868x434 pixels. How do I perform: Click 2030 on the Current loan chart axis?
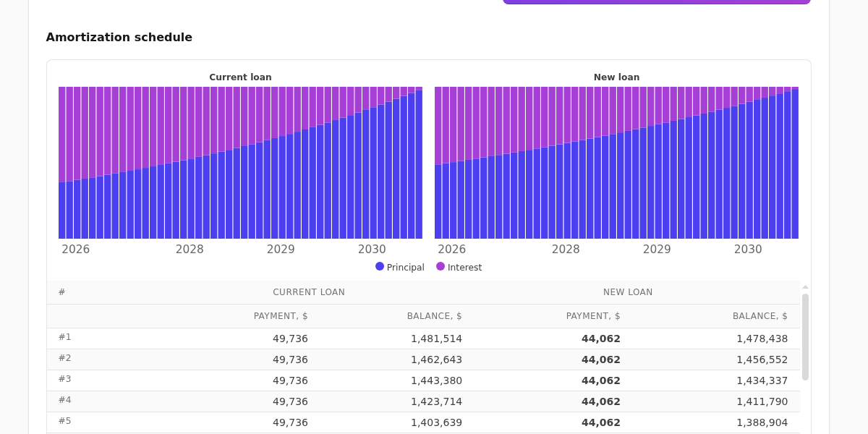tap(372, 249)
